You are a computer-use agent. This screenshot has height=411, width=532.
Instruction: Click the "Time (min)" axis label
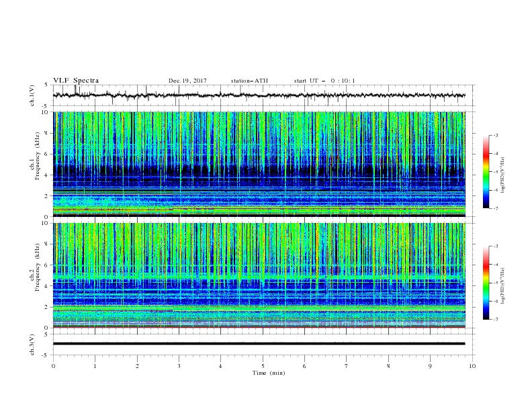pyautogui.click(x=269, y=373)
